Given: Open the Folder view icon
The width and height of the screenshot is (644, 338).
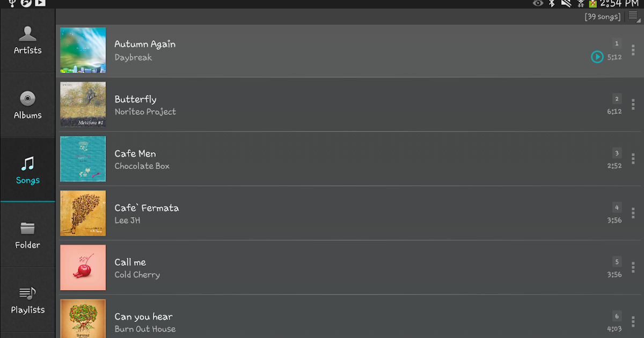Looking at the screenshot, I should pos(27,229).
